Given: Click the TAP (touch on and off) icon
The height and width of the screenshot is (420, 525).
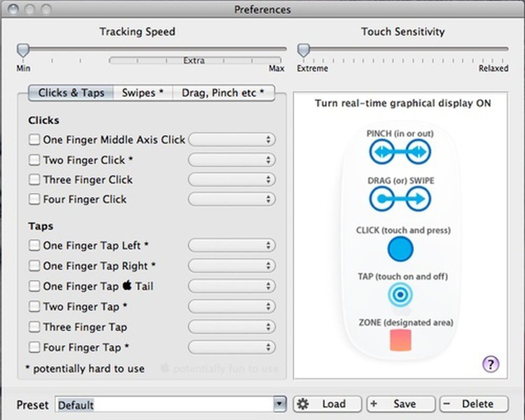Looking at the screenshot, I should pyautogui.click(x=400, y=295).
